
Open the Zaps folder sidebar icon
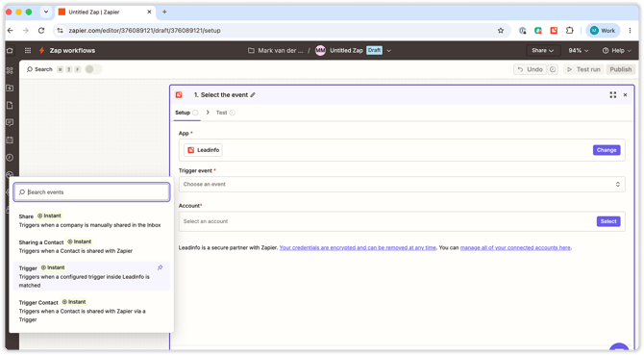pos(10,88)
